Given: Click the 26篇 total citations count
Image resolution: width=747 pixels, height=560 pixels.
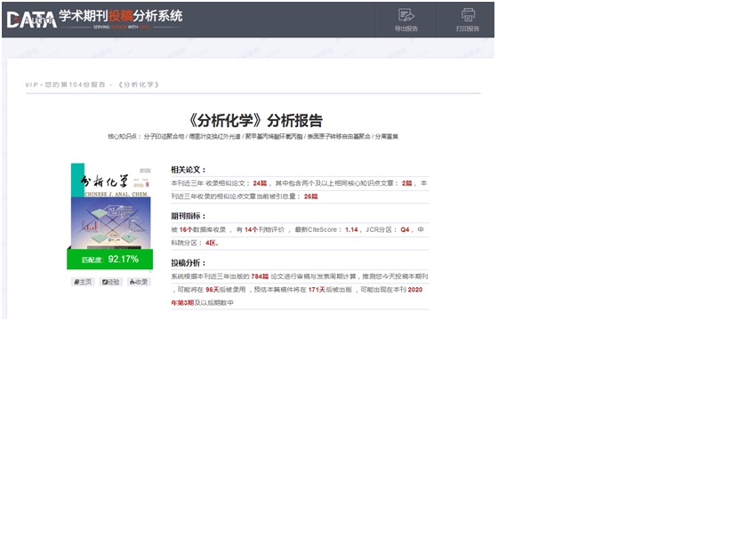Looking at the screenshot, I should 310,196.
